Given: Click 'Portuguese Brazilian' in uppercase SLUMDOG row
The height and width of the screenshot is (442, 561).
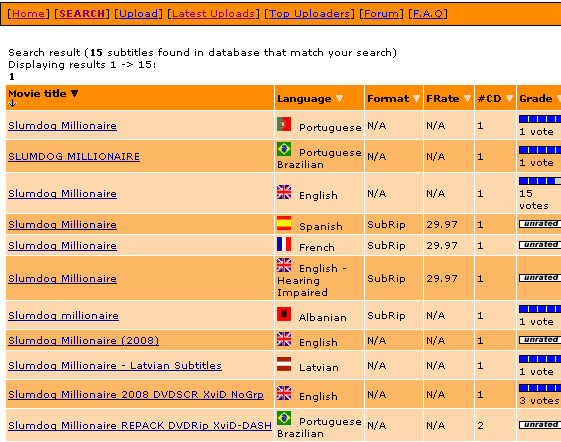Looking at the screenshot, I should pos(319,159).
